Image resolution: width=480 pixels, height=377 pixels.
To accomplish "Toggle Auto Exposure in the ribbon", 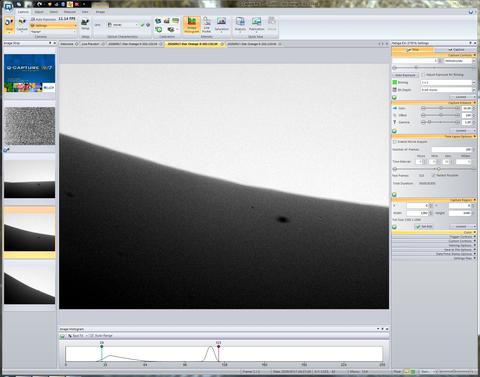I will coord(44,19).
